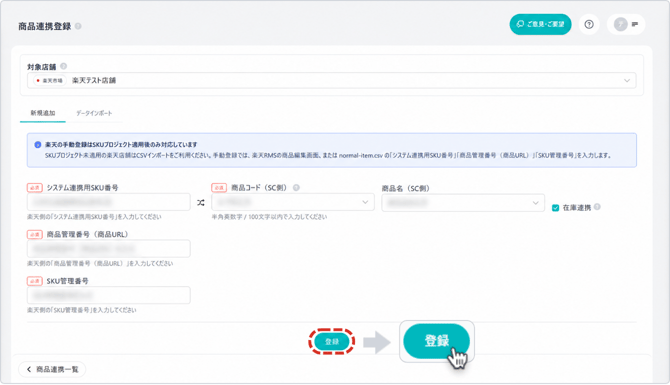Click the ご意見・ご要望 feedback button
This screenshot has width=670, height=385.
(x=540, y=24)
